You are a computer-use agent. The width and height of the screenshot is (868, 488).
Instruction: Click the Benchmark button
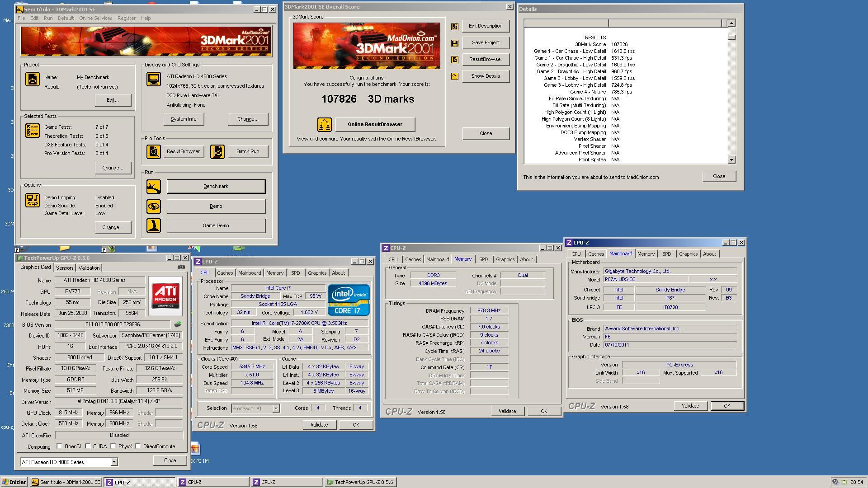coord(216,187)
